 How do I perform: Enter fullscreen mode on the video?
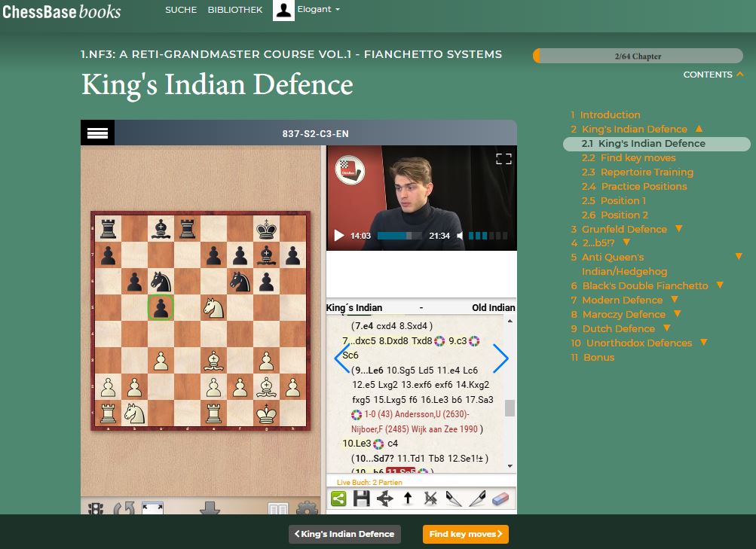tap(503, 158)
